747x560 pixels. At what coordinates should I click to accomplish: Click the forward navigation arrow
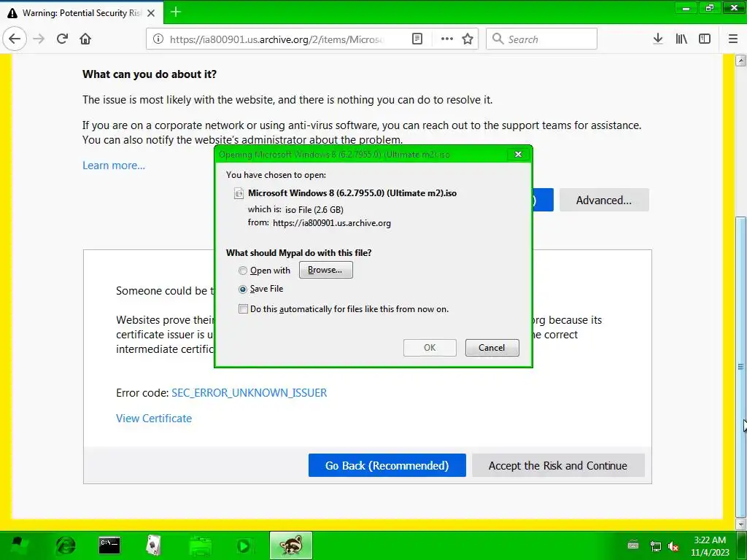point(39,39)
